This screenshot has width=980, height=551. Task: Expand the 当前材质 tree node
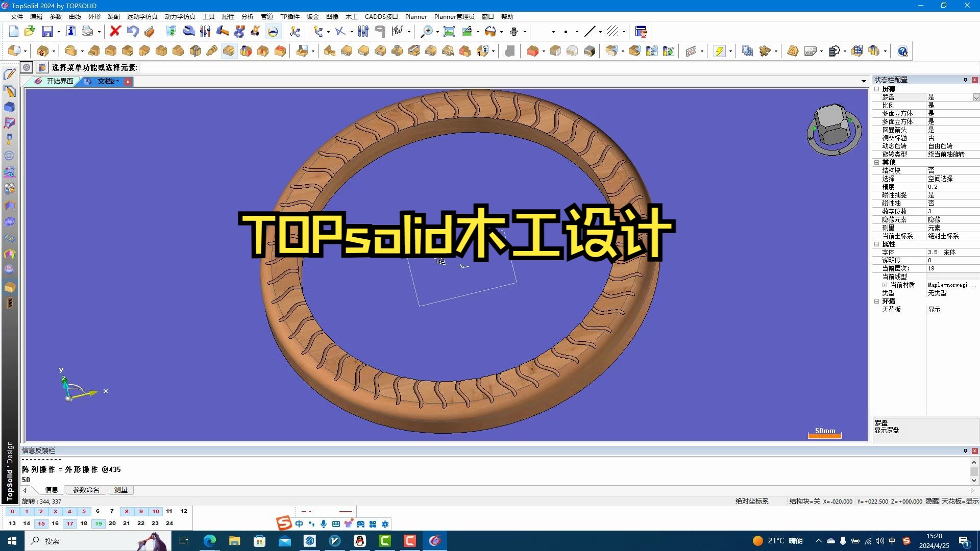coord(885,285)
